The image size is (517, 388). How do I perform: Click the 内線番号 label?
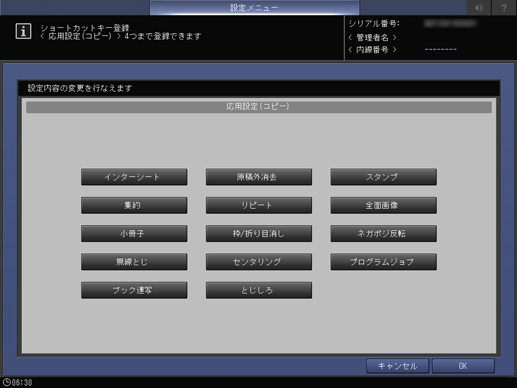point(372,50)
